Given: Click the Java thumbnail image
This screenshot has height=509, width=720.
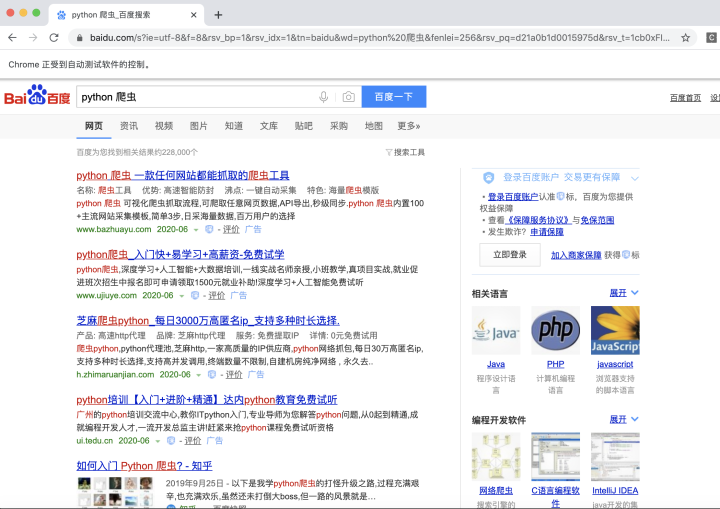Looking at the screenshot, I should pos(496,330).
